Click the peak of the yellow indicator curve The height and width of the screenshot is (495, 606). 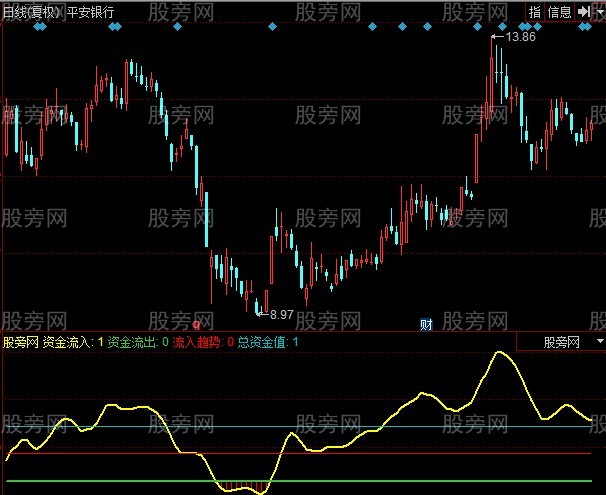tap(500, 353)
